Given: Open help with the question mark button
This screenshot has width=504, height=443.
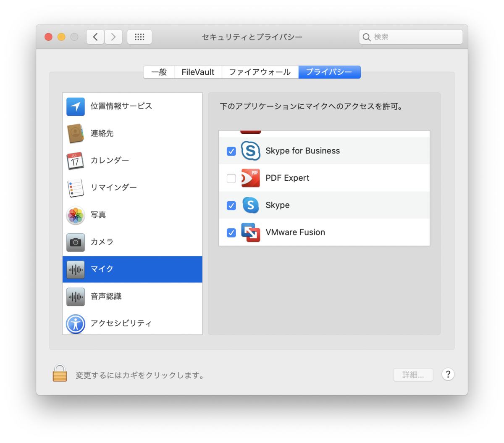Looking at the screenshot, I should pyautogui.click(x=448, y=374).
